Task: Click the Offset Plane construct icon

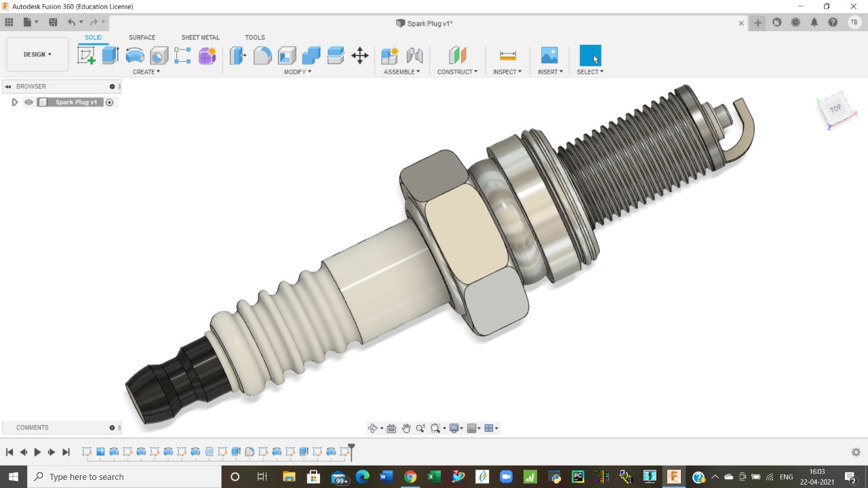Action: [x=458, y=56]
